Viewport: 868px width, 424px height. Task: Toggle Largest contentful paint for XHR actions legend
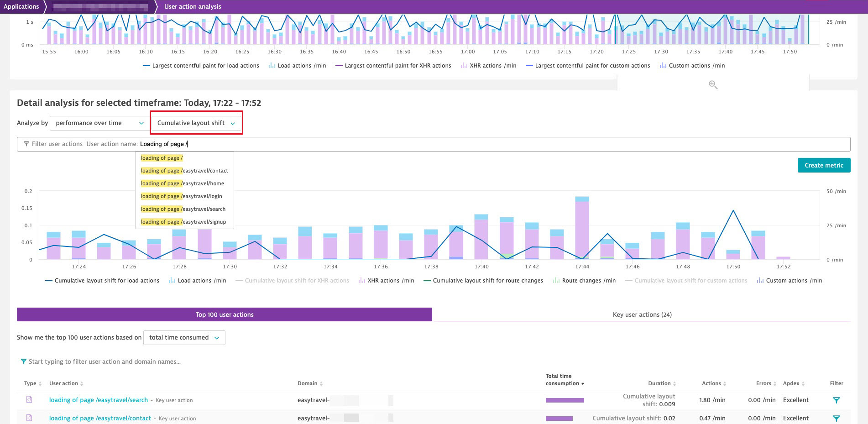click(x=393, y=66)
